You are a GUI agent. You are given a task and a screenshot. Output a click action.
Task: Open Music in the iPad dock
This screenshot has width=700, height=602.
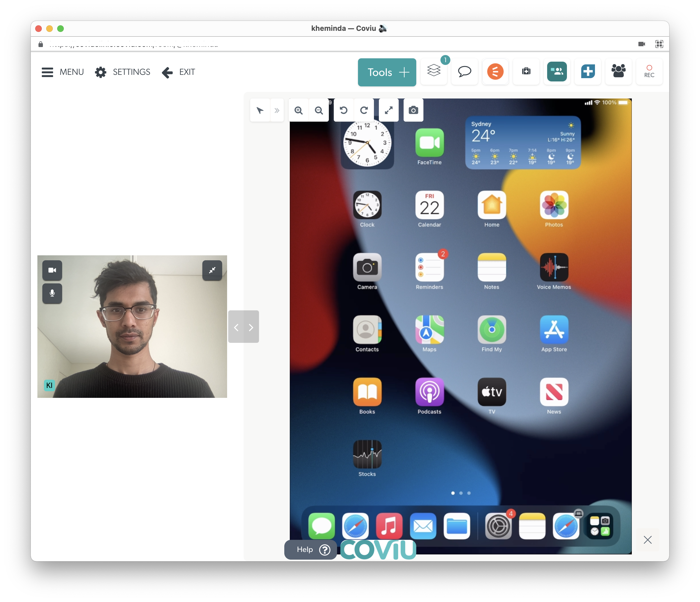[389, 526]
